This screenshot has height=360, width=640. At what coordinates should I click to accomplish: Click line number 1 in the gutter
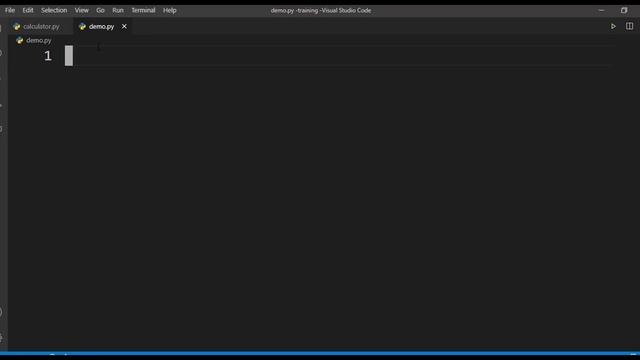click(48, 56)
